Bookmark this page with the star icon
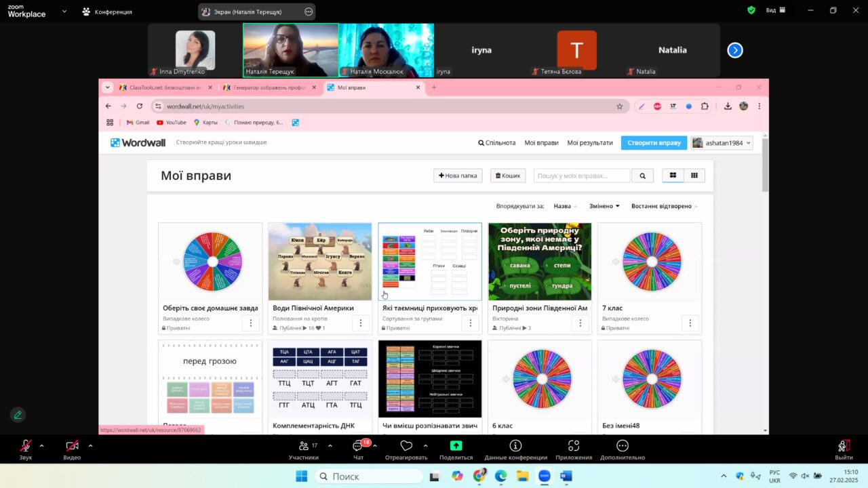The image size is (868, 488). click(x=619, y=106)
